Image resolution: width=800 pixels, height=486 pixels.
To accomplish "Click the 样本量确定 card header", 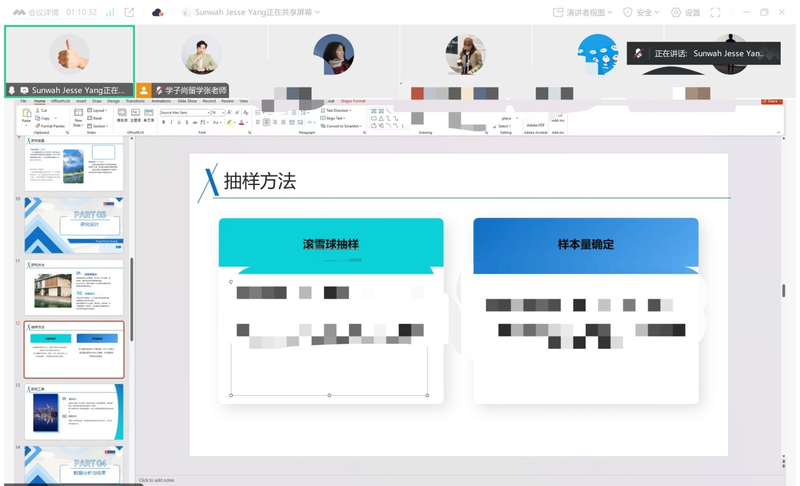I will 586,244.
